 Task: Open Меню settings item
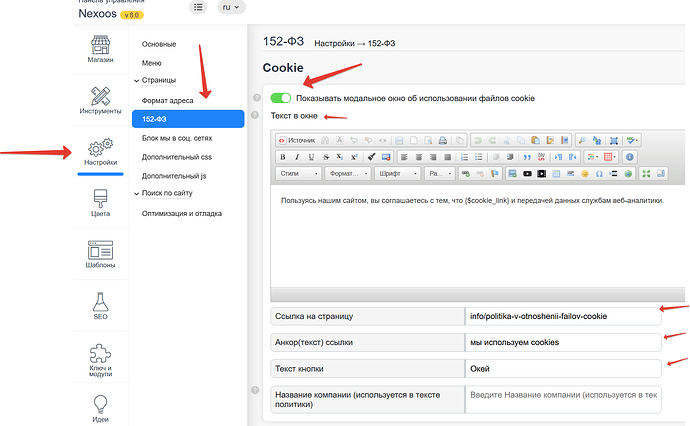(x=151, y=63)
